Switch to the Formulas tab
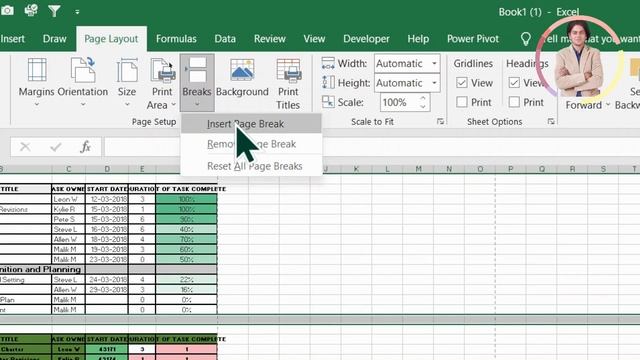 [176, 39]
